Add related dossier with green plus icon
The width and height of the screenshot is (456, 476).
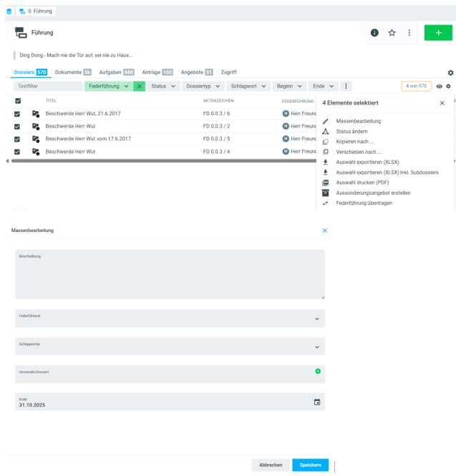(317, 371)
